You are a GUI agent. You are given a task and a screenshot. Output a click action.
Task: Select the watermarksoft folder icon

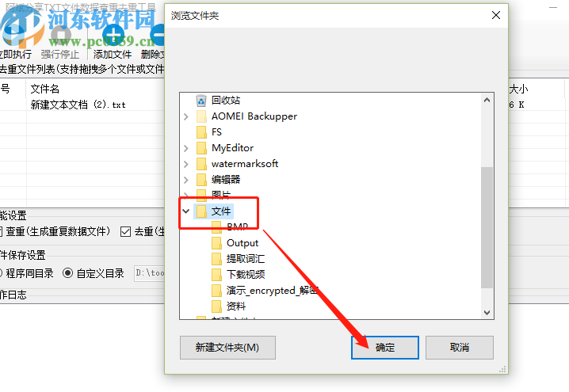click(x=201, y=164)
